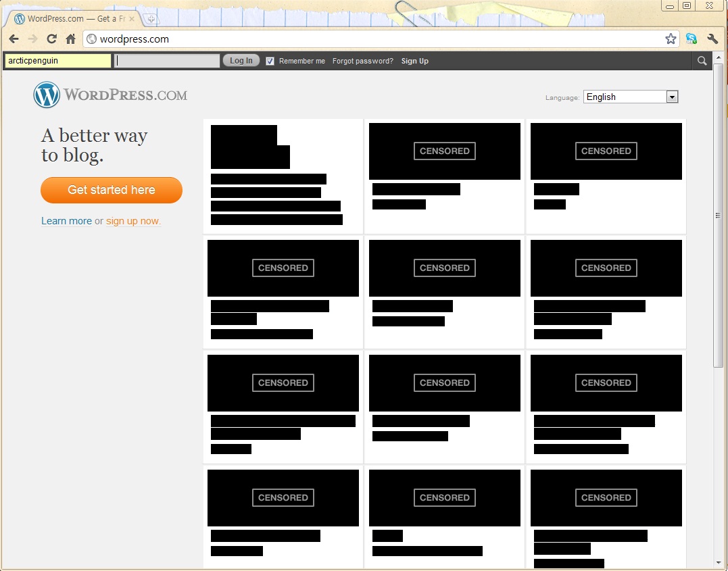Follow the Learn more link
The width and height of the screenshot is (728, 571).
[66, 221]
